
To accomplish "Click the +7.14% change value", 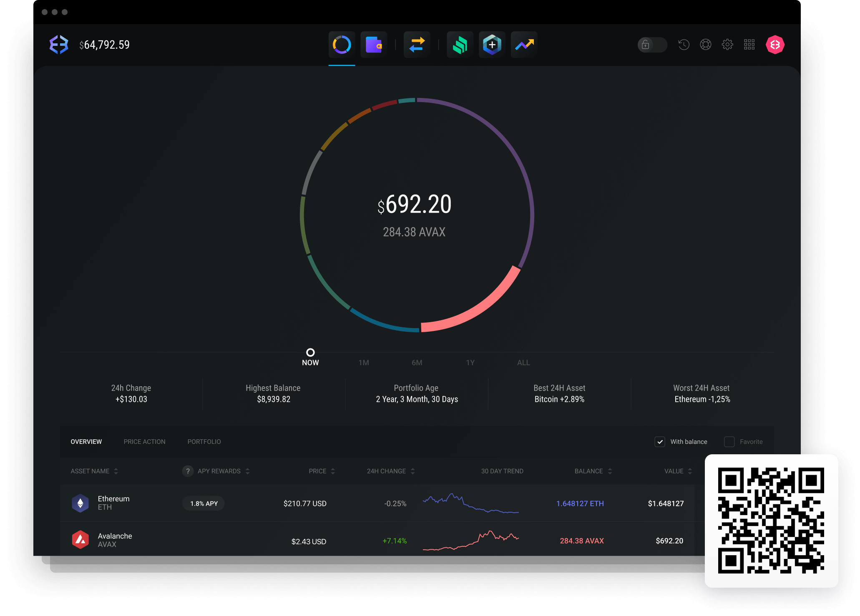I will [395, 541].
